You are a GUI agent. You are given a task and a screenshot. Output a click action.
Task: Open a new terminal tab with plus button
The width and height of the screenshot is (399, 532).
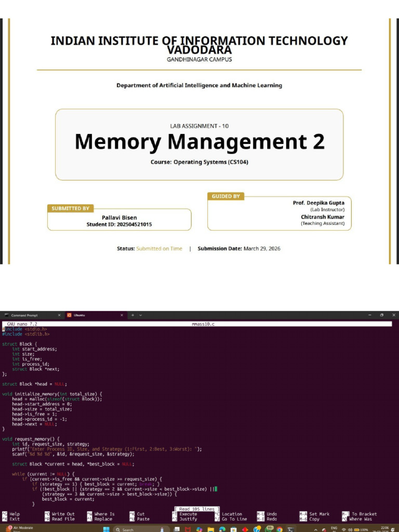[132, 315]
